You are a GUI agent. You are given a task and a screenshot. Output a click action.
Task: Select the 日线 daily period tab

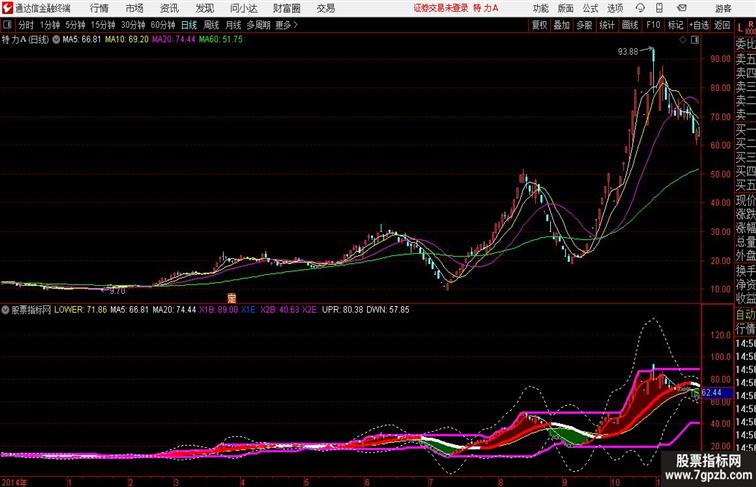pyautogui.click(x=189, y=25)
